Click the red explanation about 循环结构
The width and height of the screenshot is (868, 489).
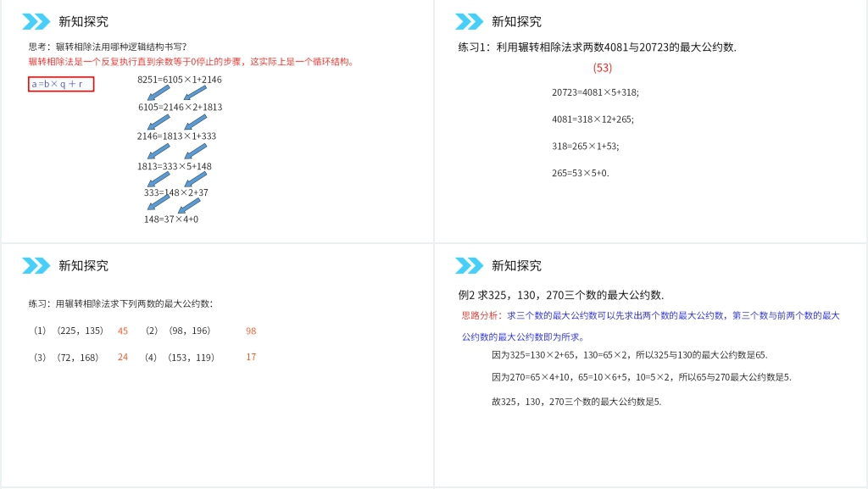191,61
